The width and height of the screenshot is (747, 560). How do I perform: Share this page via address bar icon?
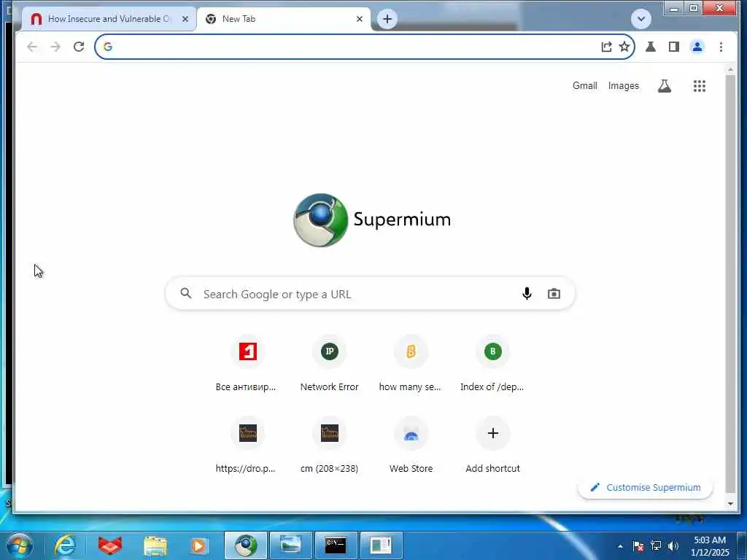pos(606,47)
